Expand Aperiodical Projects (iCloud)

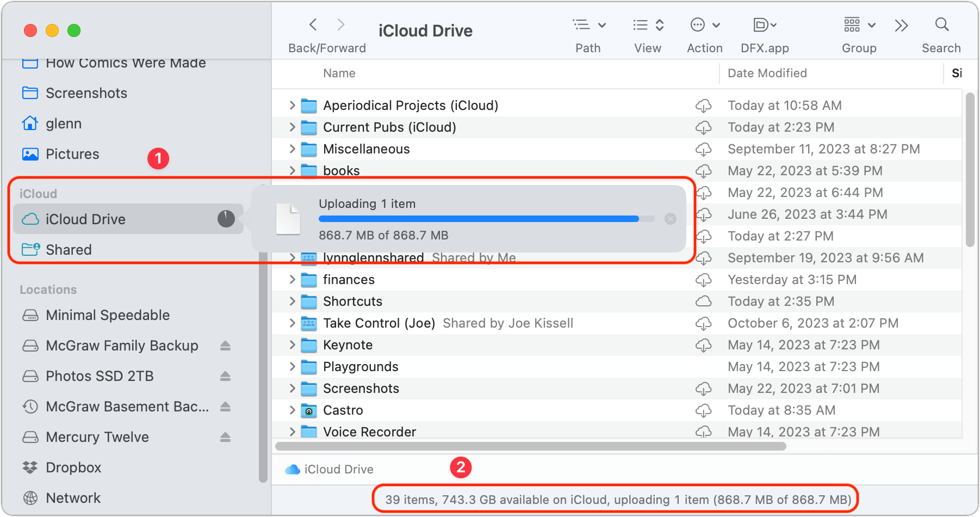click(x=292, y=105)
